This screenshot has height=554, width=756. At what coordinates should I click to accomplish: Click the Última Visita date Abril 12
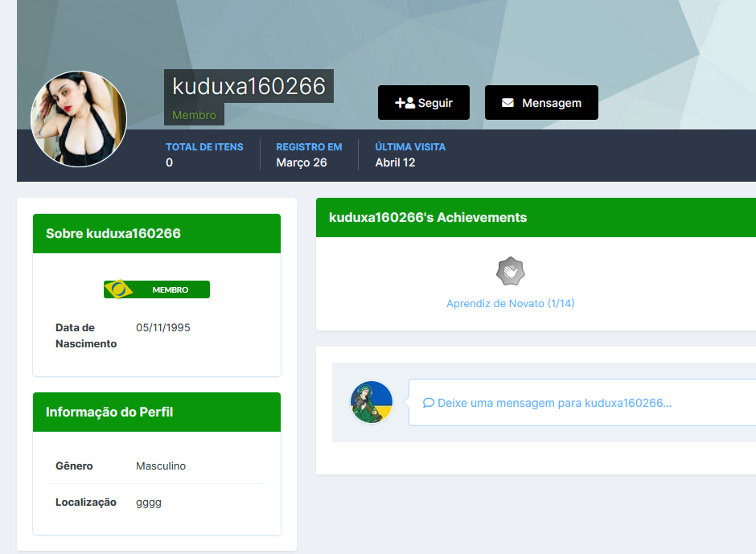coord(395,162)
